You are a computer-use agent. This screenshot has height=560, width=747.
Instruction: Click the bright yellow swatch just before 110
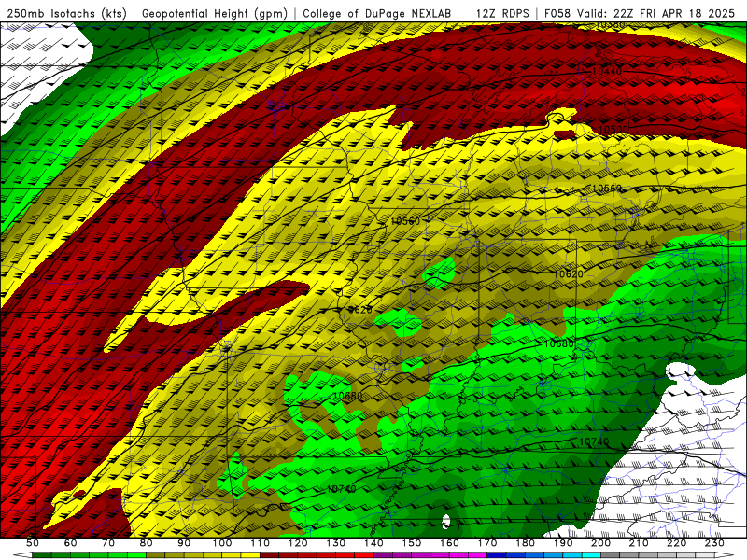(250, 554)
